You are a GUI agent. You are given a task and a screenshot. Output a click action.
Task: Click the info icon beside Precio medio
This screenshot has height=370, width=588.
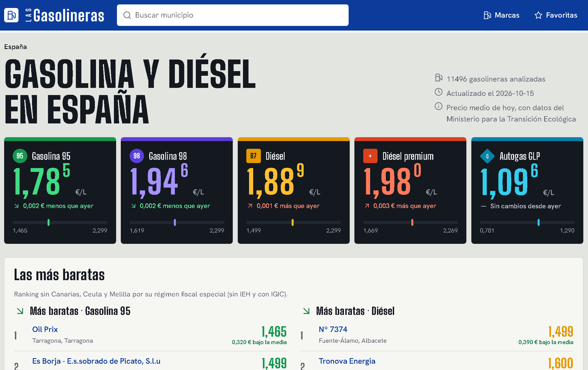(x=439, y=106)
